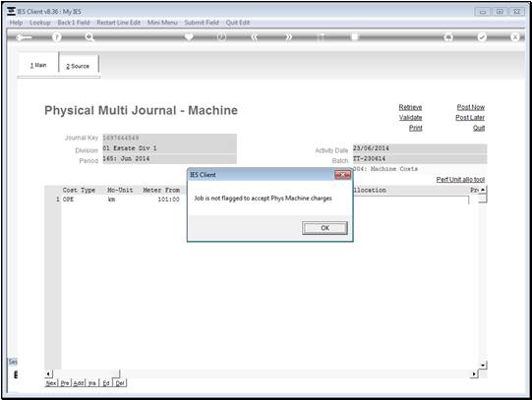Image resolution: width=532 pixels, height=400 pixels.
Task: Click the double right arrow icon
Action: [288, 37]
